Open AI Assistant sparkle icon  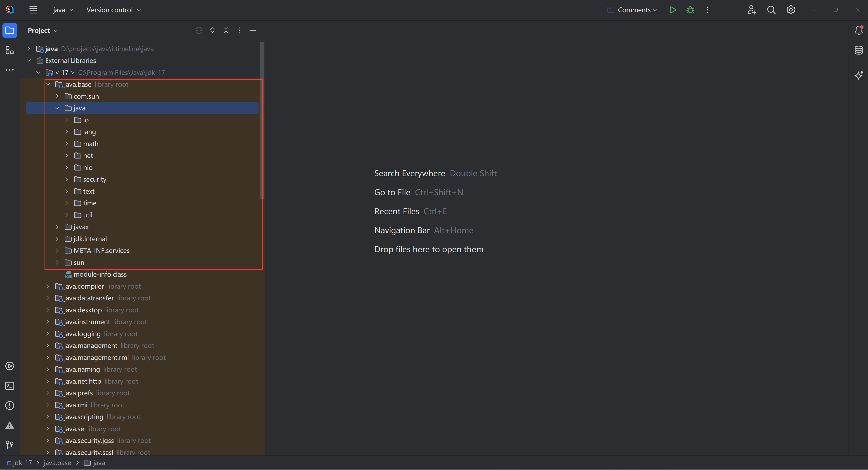tap(859, 75)
